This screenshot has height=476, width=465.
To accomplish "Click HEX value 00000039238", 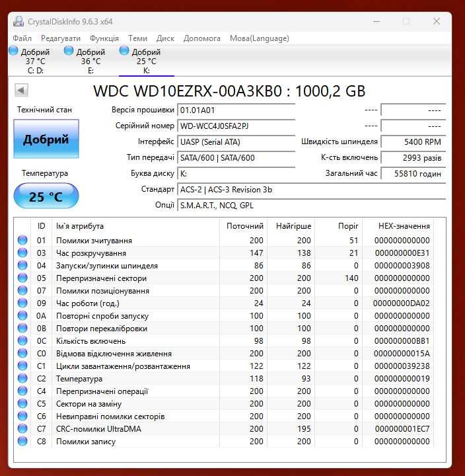I will point(402,366).
